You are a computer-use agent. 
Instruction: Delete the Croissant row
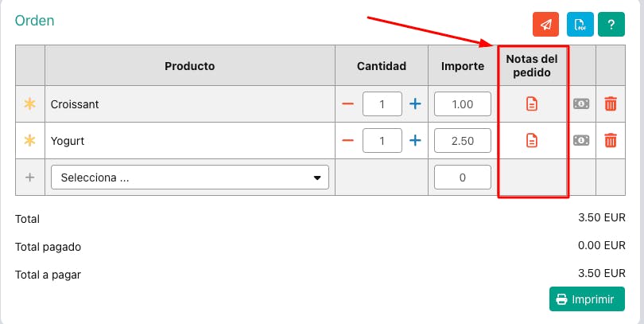pyautogui.click(x=611, y=104)
